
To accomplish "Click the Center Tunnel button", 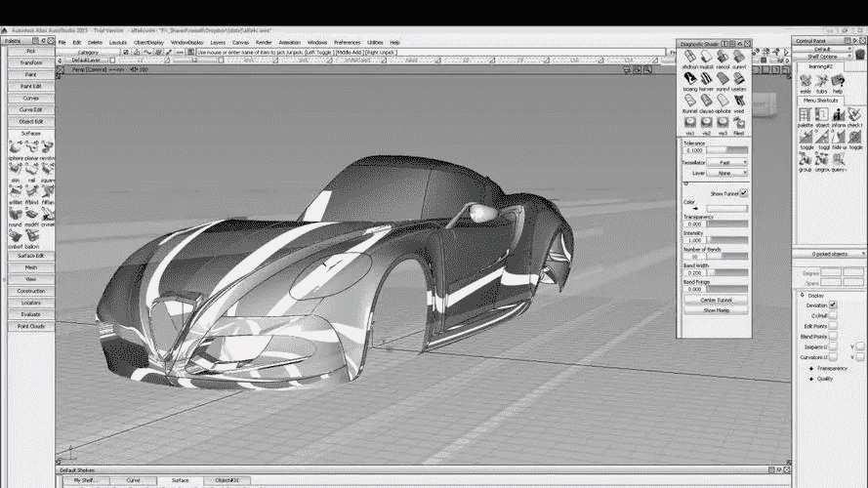I will tap(718, 300).
